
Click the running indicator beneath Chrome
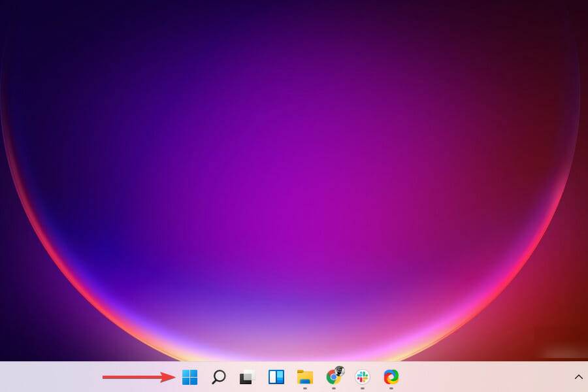[334, 388]
